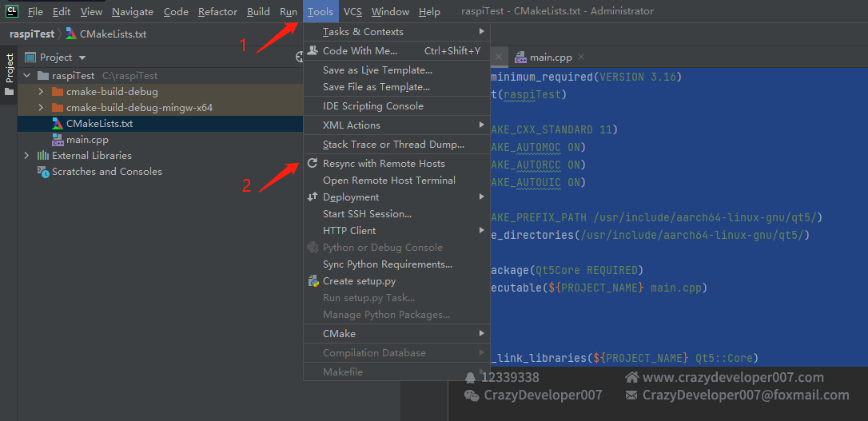Screen dimensions: 868x421
Task: Click the CMakeLists.txt file icon in tree
Action: (58, 123)
